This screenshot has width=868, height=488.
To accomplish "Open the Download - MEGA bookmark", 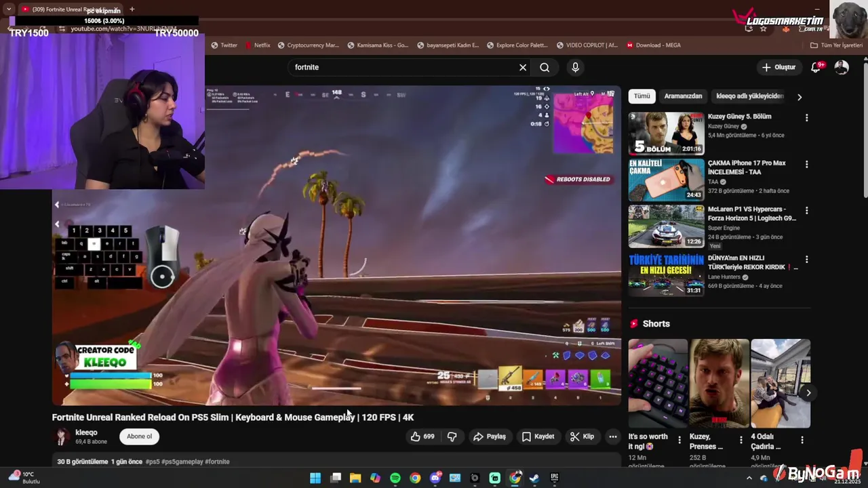I will [x=653, y=45].
